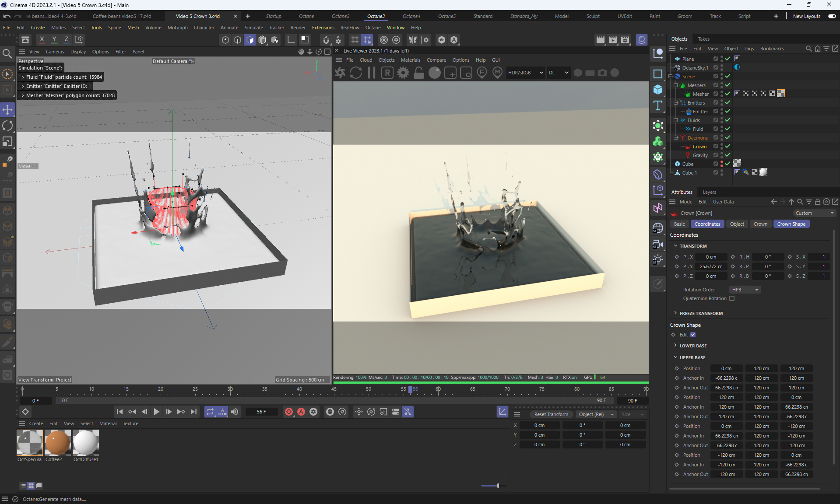Click record active objects keyframe button
The height and width of the screenshot is (504, 840).
(289, 412)
